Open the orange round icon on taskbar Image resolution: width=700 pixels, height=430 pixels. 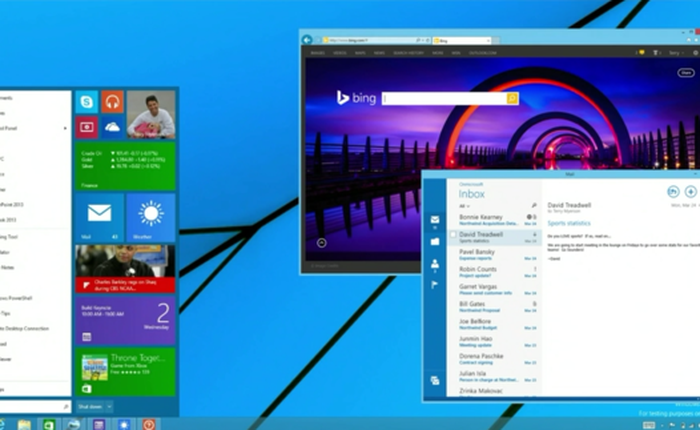point(149,424)
